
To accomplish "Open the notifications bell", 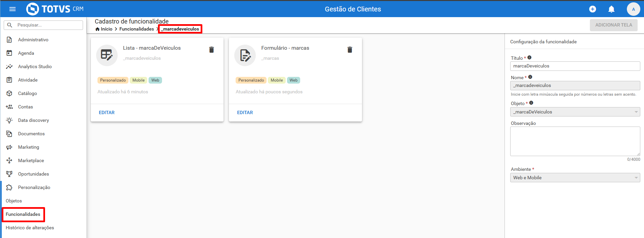I will point(611,9).
